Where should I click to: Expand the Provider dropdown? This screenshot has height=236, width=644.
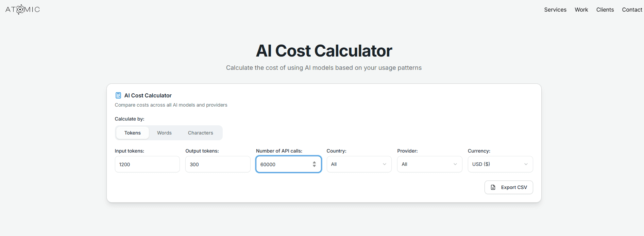coord(429,164)
